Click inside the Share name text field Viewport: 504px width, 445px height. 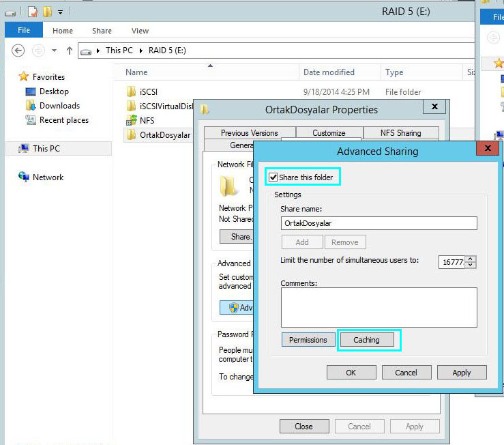click(379, 223)
